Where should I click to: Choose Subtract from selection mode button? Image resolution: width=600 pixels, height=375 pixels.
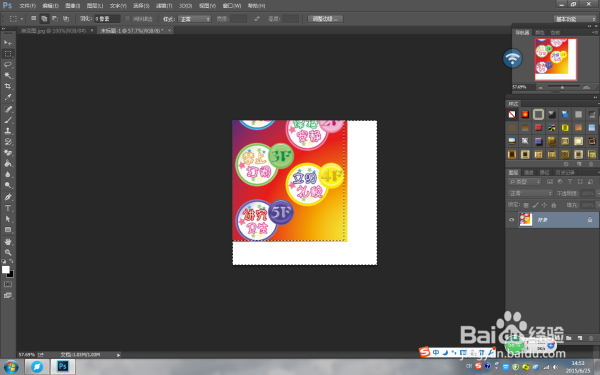(55, 18)
